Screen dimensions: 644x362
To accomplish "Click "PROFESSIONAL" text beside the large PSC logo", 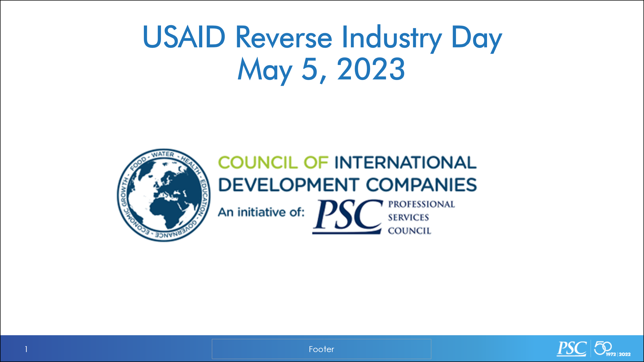I will tap(421, 204).
